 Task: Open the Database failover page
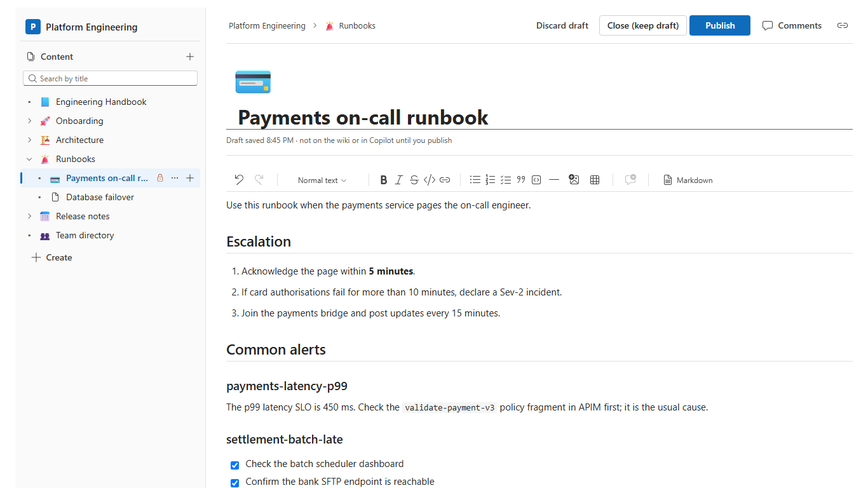point(100,197)
